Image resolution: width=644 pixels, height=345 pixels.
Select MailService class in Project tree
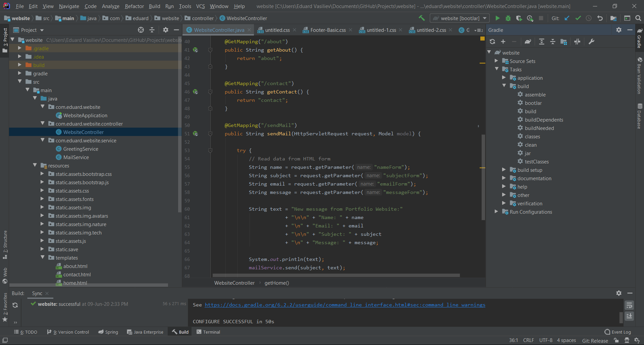76,157
